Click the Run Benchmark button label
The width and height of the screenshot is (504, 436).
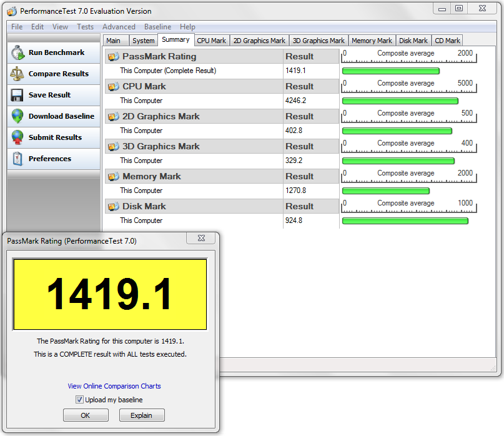point(57,52)
